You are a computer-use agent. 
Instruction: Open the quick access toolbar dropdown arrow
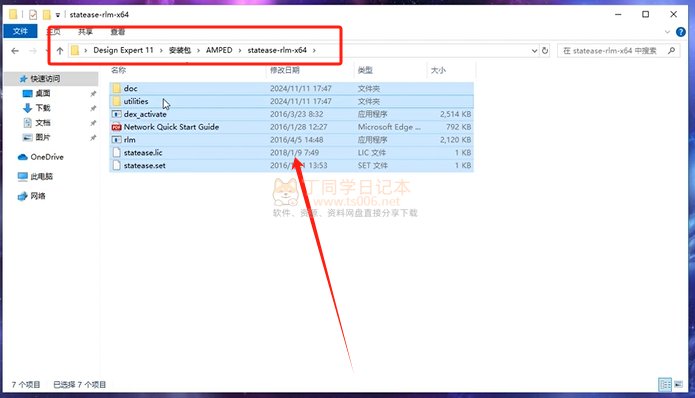pyautogui.click(x=58, y=15)
